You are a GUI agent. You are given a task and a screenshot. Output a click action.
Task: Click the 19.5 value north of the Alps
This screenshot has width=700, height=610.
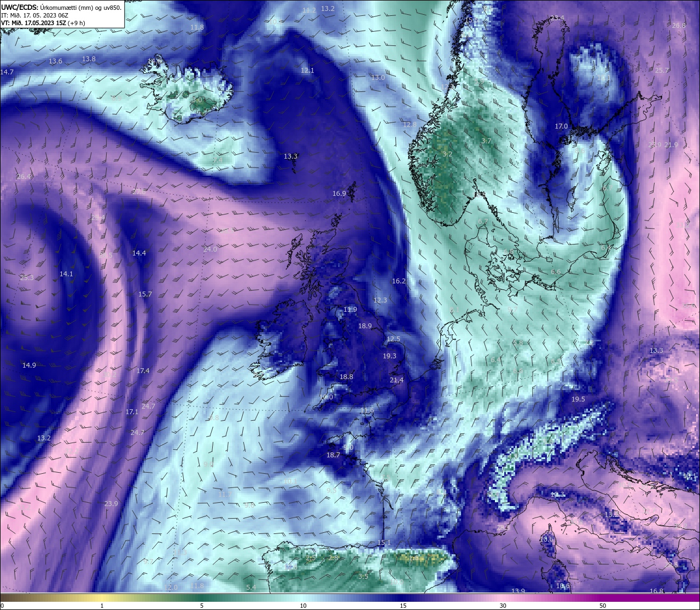tap(578, 399)
